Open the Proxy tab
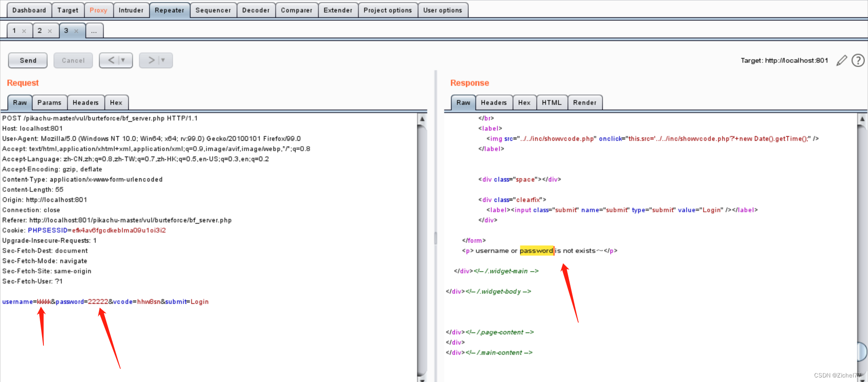The height and width of the screenshot is (382, 868). pos(99,10)
